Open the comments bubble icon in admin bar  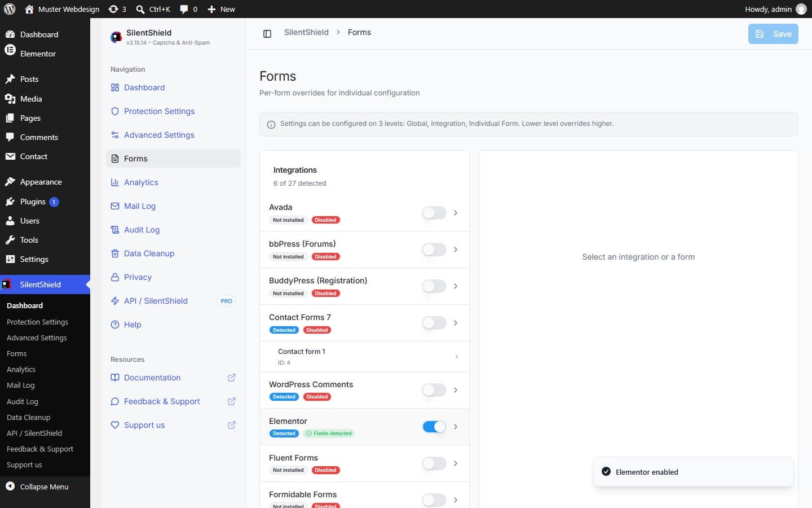pyautogui.click(x=184, y=9)
